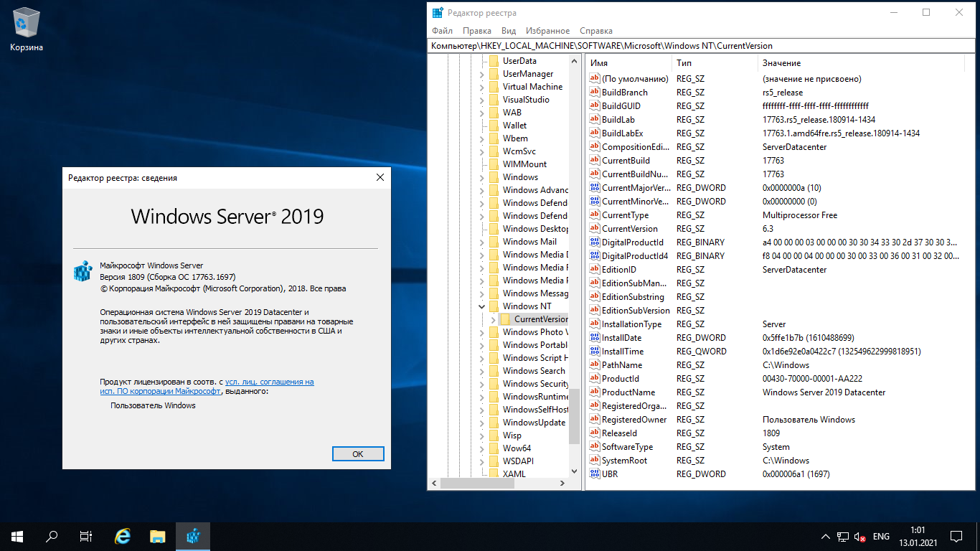The image size is (980, 551).
Task: Click OK in the About dialog
Action: tap(358, 454)
